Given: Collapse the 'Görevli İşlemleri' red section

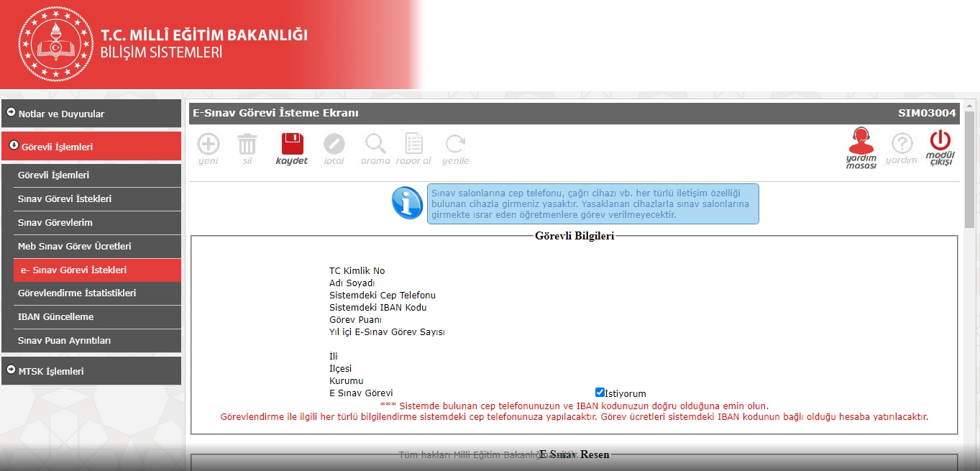Looking at the screenshot, I should (91, 147).
